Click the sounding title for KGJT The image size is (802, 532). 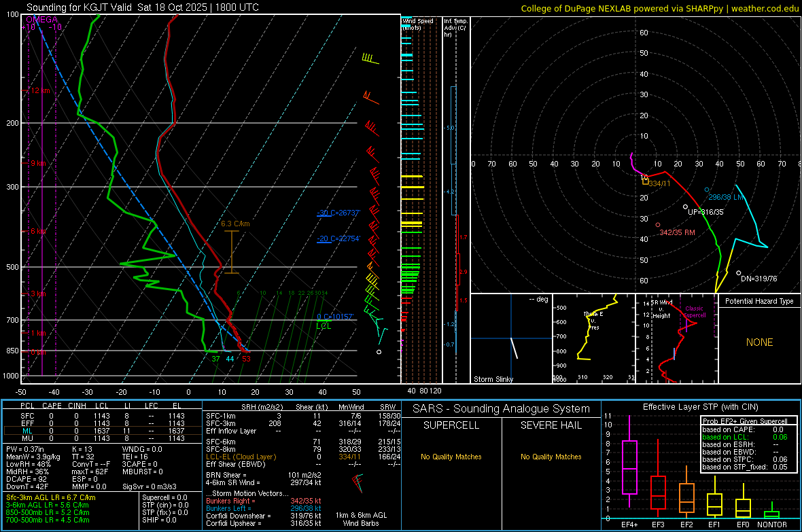point(143,7)
